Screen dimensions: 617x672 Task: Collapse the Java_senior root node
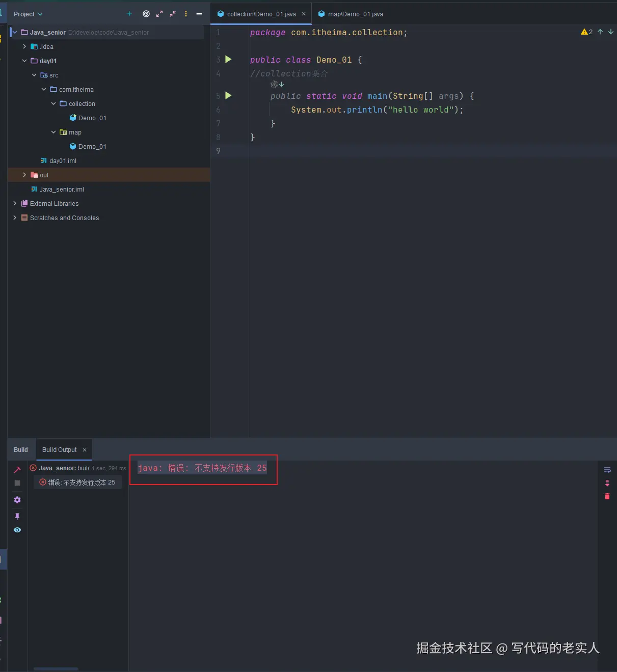pos(15,32)
